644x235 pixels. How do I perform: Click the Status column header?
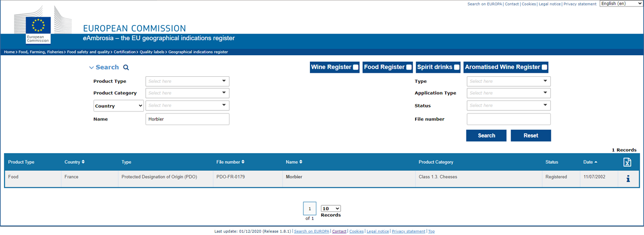(552, 162)
